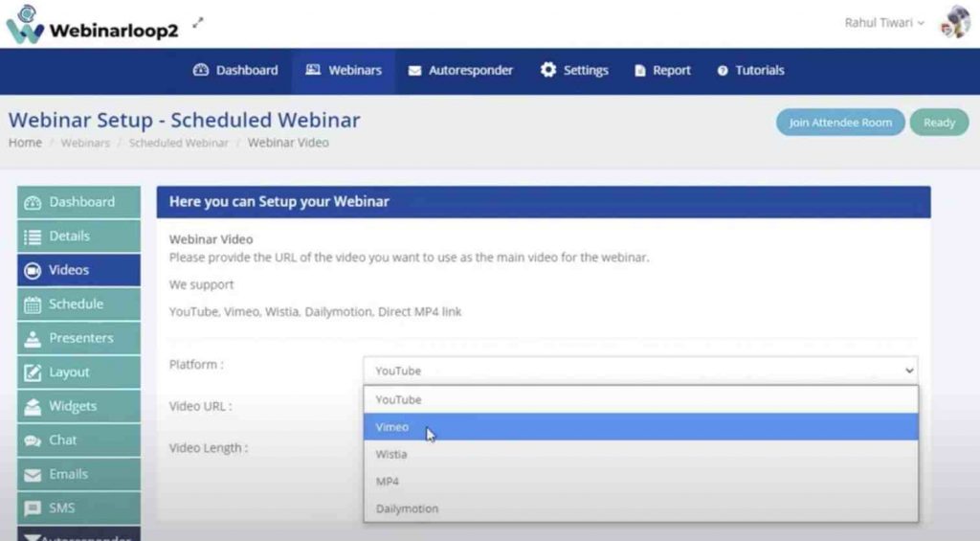Click the Report document icon
The width and height of the screenshot is (980, 541).
coord(640,71)
